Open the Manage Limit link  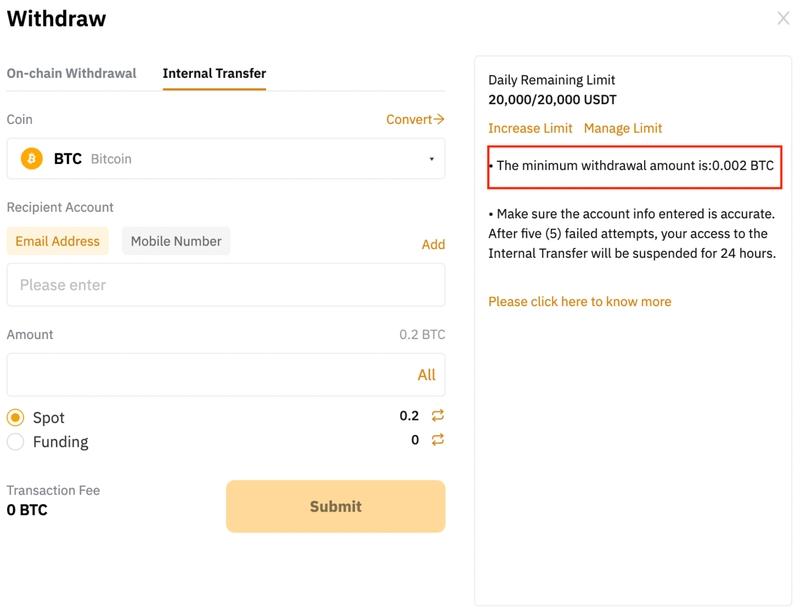click(623, 128)
